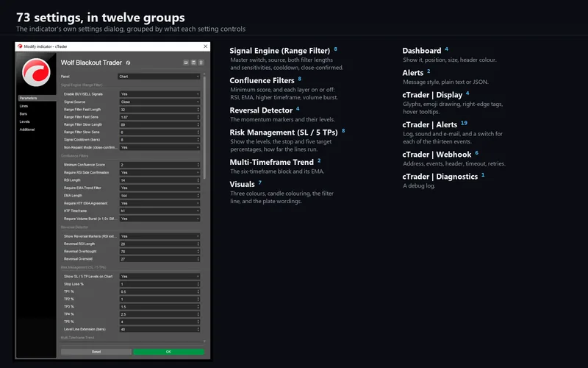
Task: Click the small cTrader icon in title bar
Action: point(20,46)
